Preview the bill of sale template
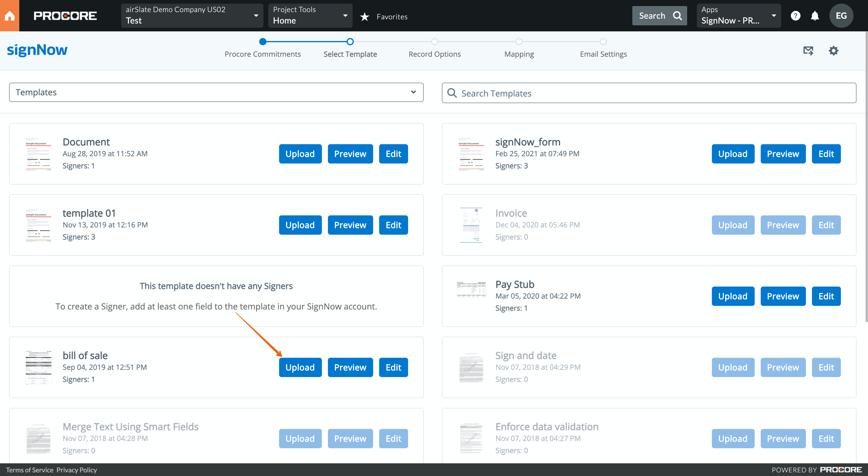868x476 pixels. click(x=350, y=367)
